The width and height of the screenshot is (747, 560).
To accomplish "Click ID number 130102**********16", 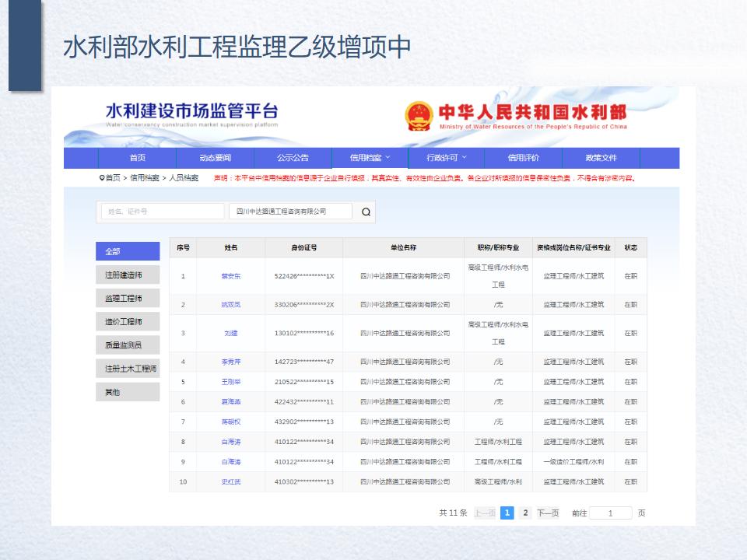I will pos(304,334).
